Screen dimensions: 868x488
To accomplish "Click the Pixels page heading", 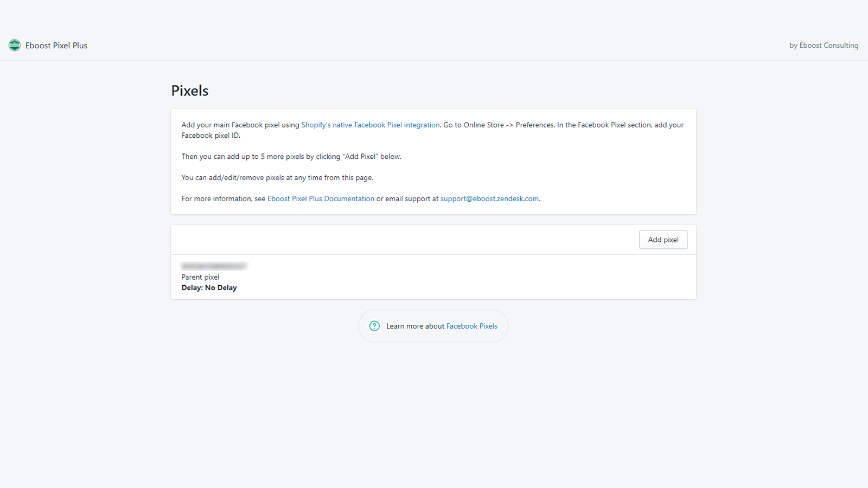I will 190,91.
